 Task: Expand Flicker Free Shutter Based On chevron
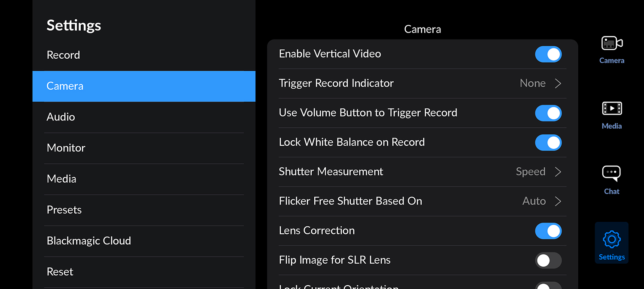pos(558,201)
